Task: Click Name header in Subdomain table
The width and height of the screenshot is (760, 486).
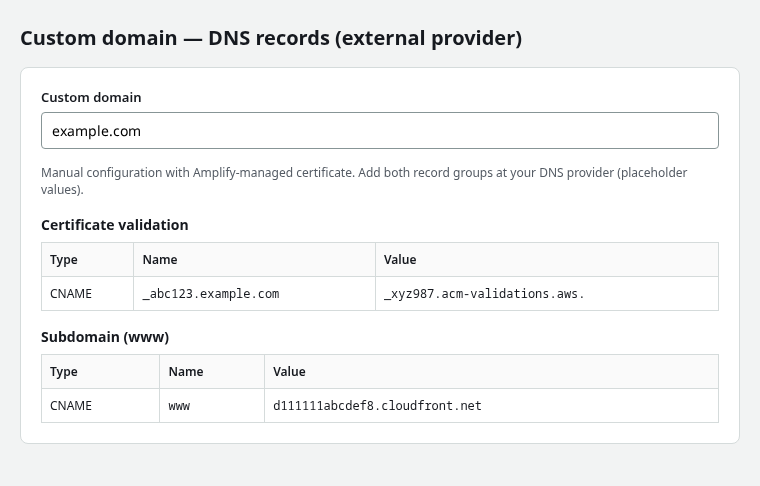Action: click(x=212, y=372)
